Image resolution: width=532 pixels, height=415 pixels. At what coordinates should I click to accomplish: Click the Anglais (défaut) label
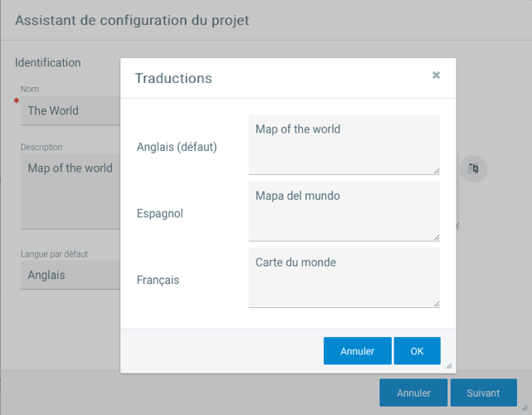pos(177,147)
